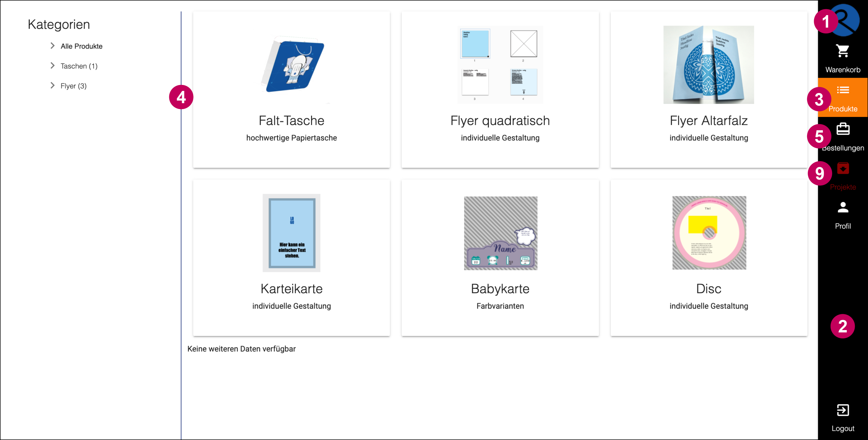The height and width of the screenshot is (440, 868).
Task: Open Bestellungen briefcase icon
Action: coord(843,129)
